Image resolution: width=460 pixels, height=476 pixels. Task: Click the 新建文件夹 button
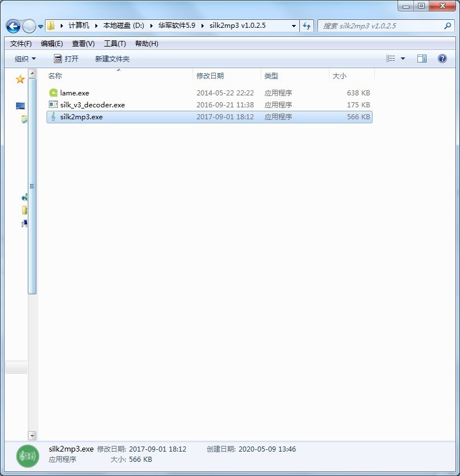[112, 59]
